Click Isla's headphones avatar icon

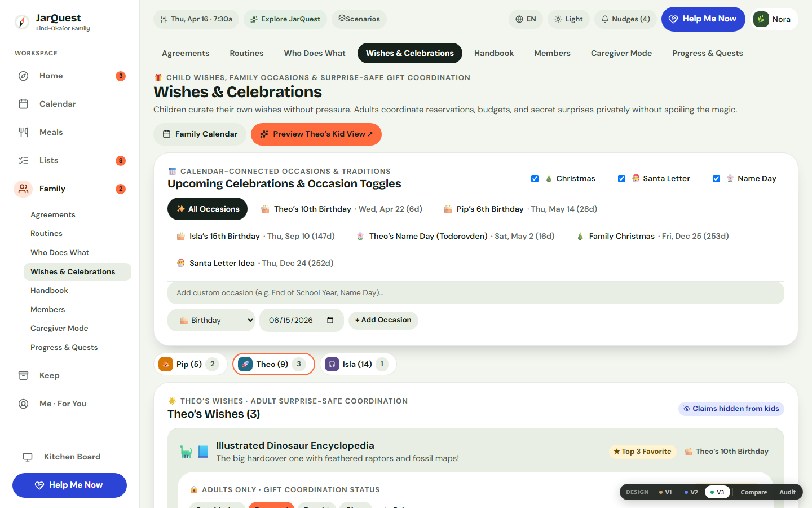point(332,364)
